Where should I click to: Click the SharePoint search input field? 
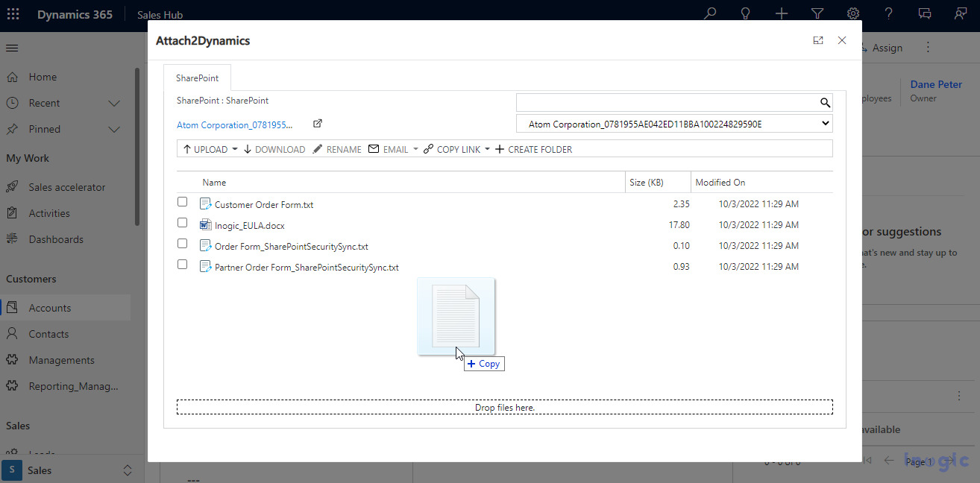point(667,103)
